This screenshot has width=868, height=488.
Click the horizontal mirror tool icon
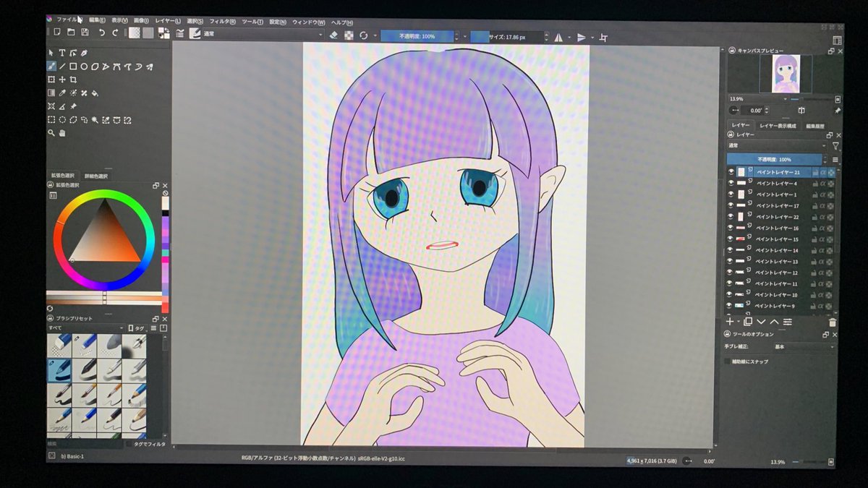pos(558,37)
